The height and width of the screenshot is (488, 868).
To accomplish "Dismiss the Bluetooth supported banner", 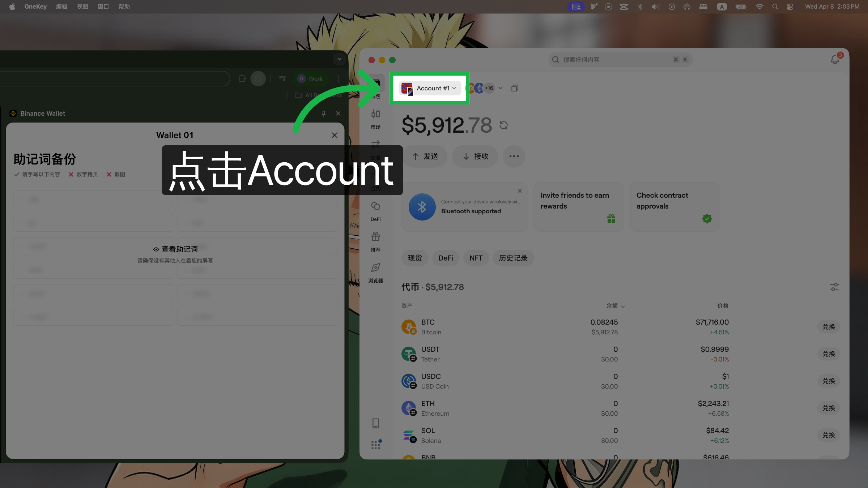I will coord(520,191).
